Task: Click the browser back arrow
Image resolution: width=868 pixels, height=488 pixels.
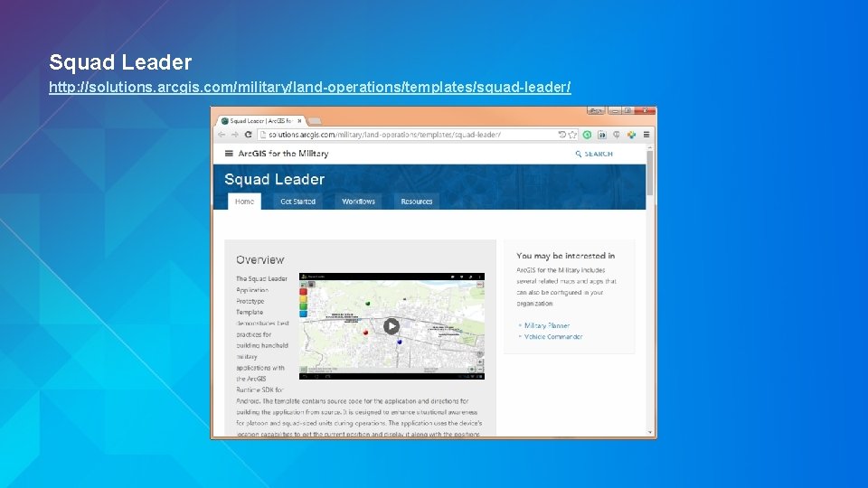Action: [222, 135]
